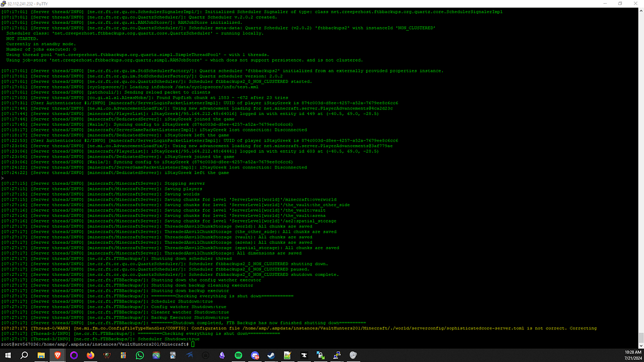Open WhatsApp from the taskbar

pos(139,355)
